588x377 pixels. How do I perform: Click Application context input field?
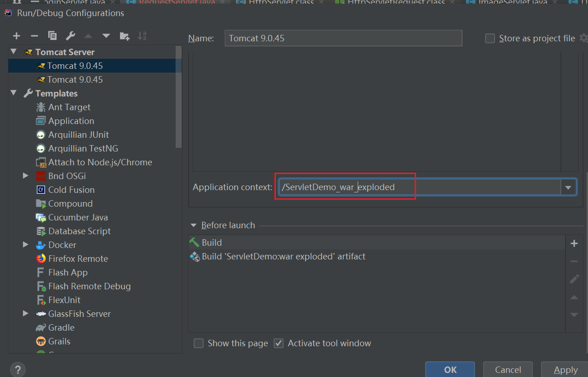point(419,187)
